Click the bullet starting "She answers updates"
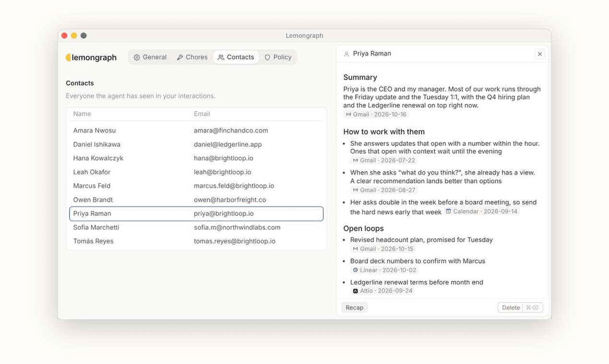 click(445, 148)
